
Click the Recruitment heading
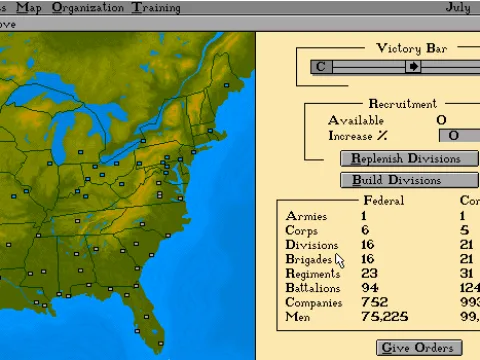403,104
